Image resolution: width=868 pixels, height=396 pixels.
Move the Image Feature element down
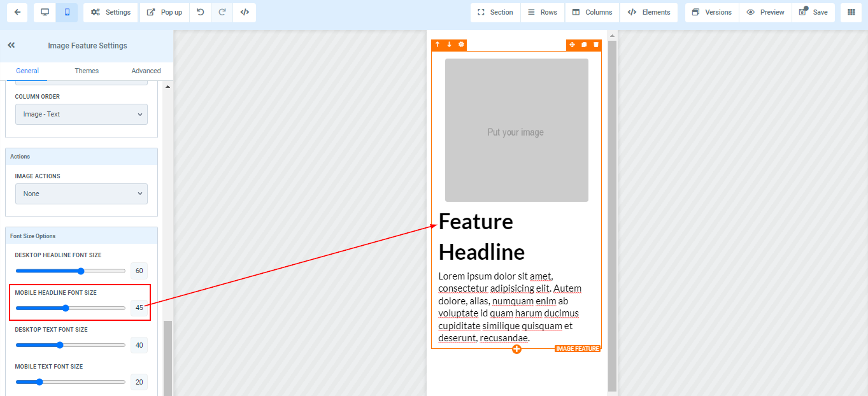point(449,45)
